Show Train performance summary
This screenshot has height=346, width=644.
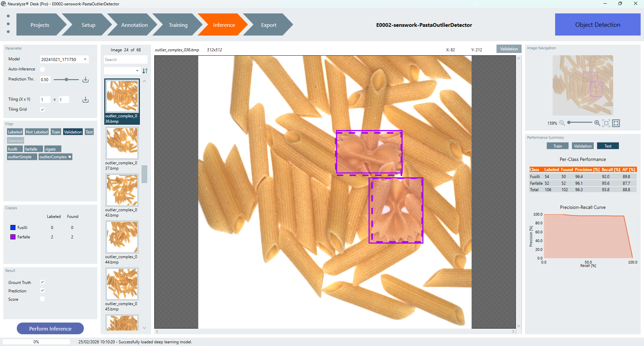(557, 146)
